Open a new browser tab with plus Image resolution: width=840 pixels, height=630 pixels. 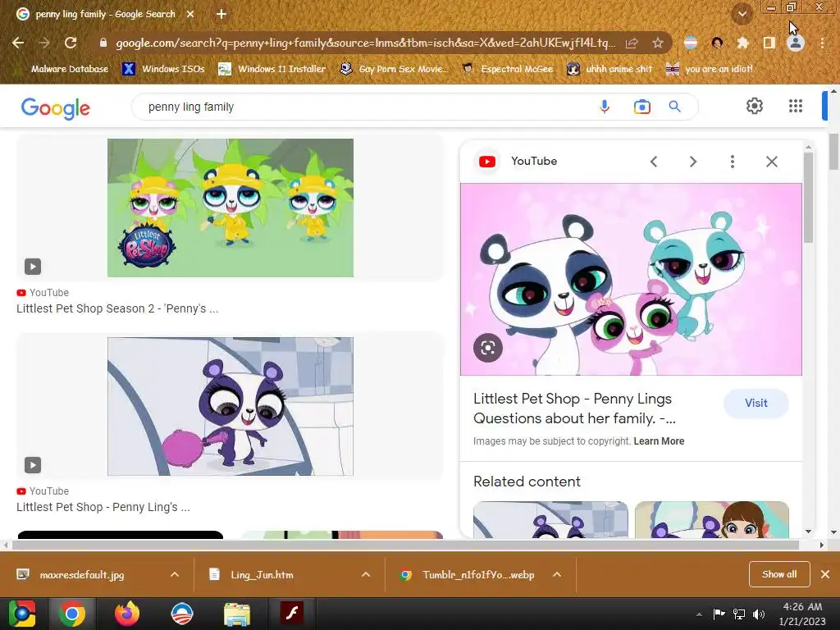coord(221,14)
